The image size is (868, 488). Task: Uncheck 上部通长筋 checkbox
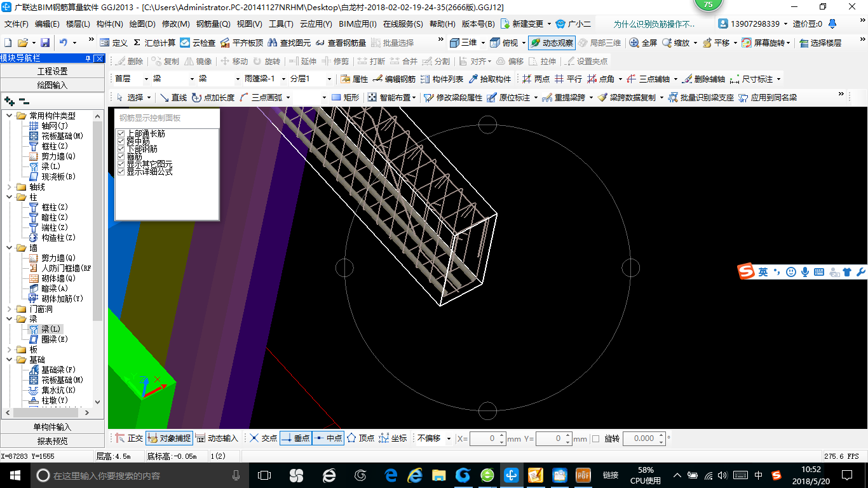pos(121,133)
